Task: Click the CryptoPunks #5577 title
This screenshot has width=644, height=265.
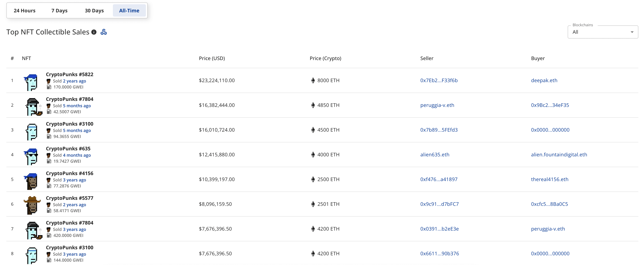Action: point(69,198)
